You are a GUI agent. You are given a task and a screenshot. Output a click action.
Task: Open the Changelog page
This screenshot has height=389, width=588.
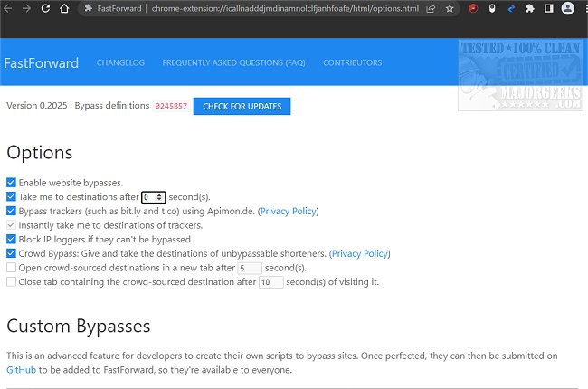[120, 63]
